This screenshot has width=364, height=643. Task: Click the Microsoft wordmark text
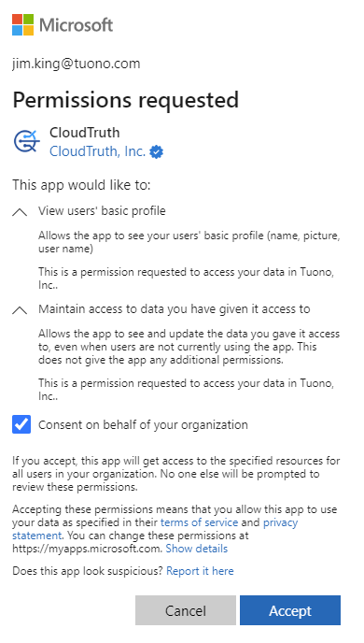[76, 25]
